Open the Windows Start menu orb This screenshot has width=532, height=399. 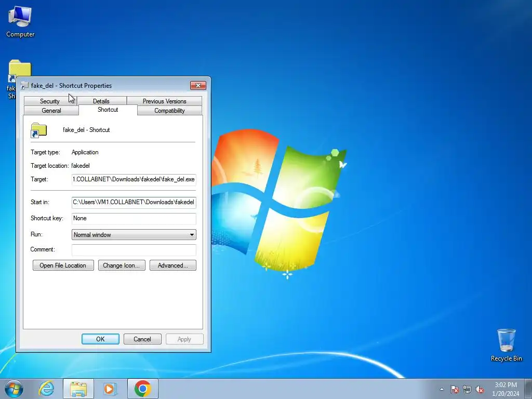tap(14, 389)
